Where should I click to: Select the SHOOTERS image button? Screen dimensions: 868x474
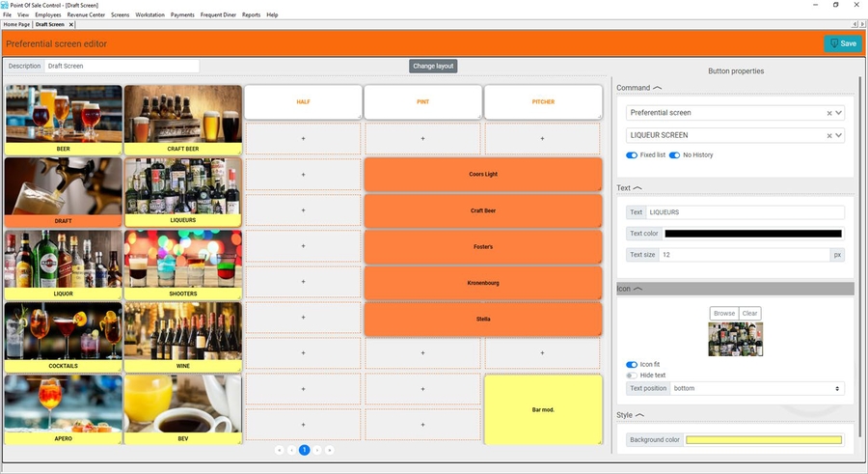[183, 265]
